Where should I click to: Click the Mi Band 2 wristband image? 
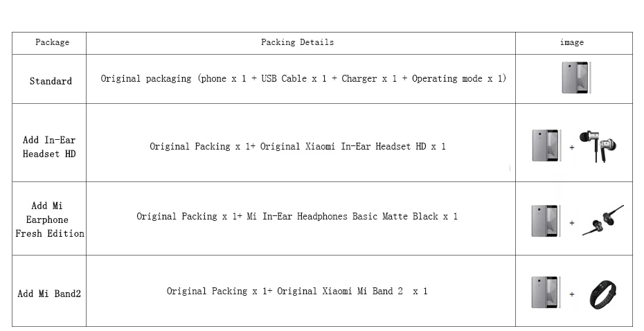coord(603,294)
